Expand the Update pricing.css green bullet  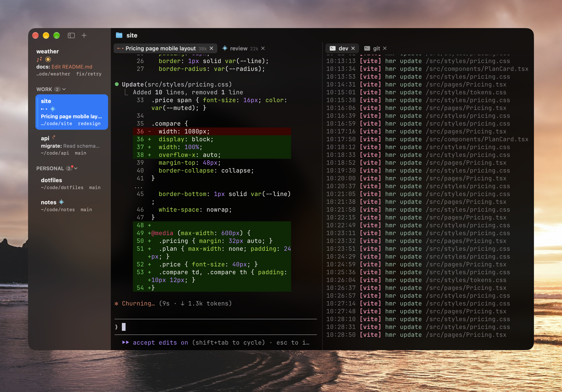point(117,84)
